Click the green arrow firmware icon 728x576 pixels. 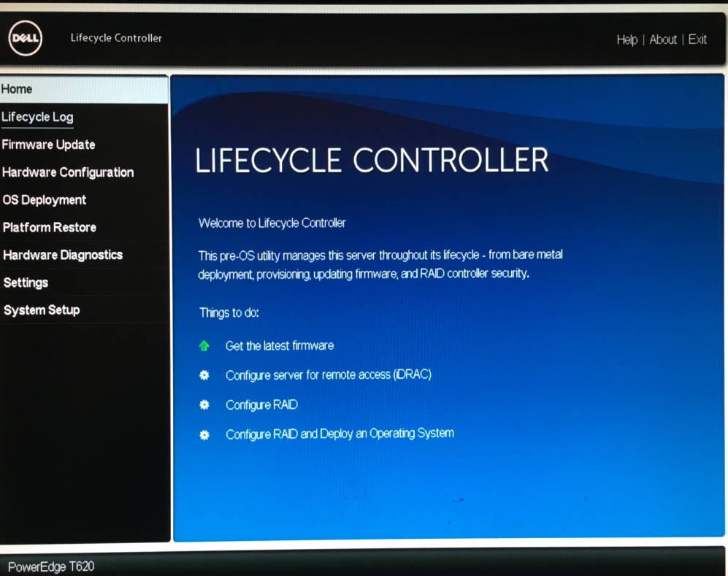pyautogui.click(x=204, y=346)
